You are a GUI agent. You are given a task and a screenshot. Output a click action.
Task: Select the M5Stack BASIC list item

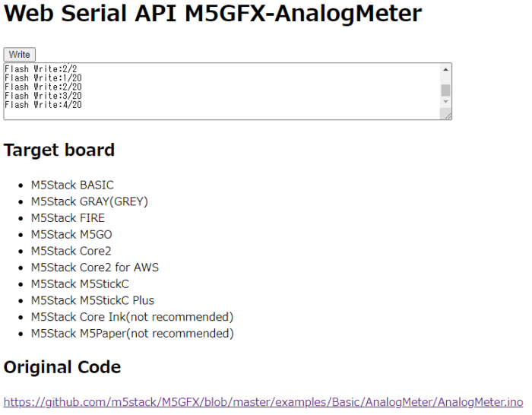tap(72, 185)
